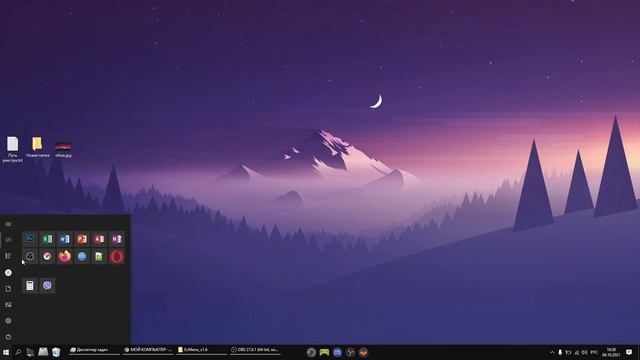Switch to the yellow folder window on taskbar
Image resolution: width=640 pixels, height=360 pixels.
click(202, 350)
